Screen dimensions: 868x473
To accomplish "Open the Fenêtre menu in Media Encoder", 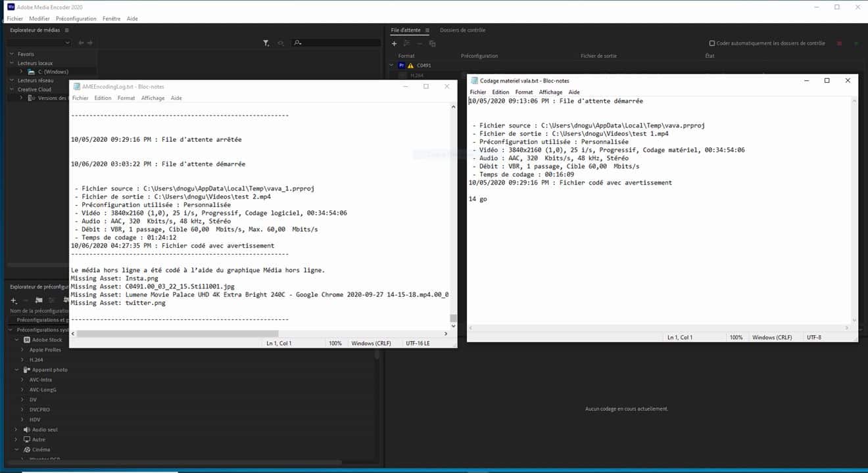I will [112, 18].
